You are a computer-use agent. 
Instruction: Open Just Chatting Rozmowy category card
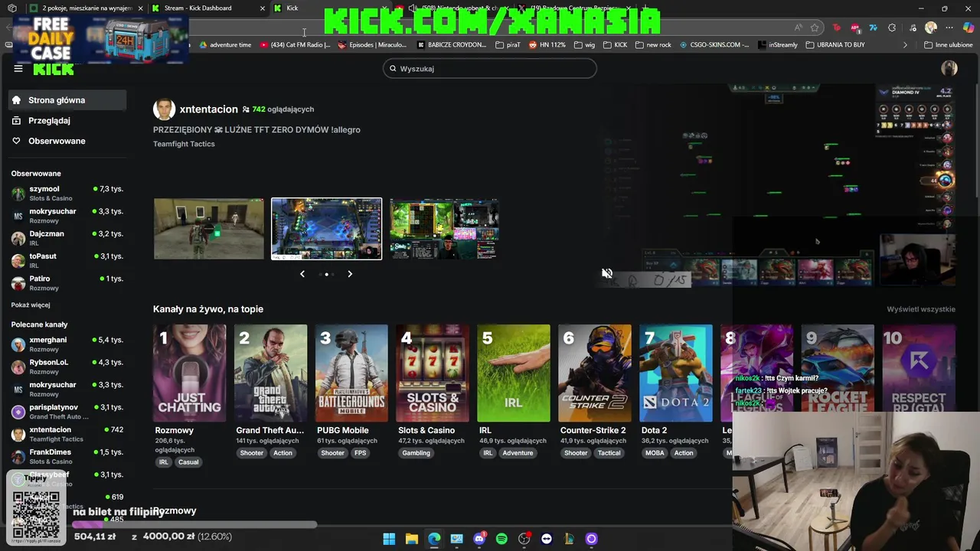pyautogui.click(x=190, y=373)
